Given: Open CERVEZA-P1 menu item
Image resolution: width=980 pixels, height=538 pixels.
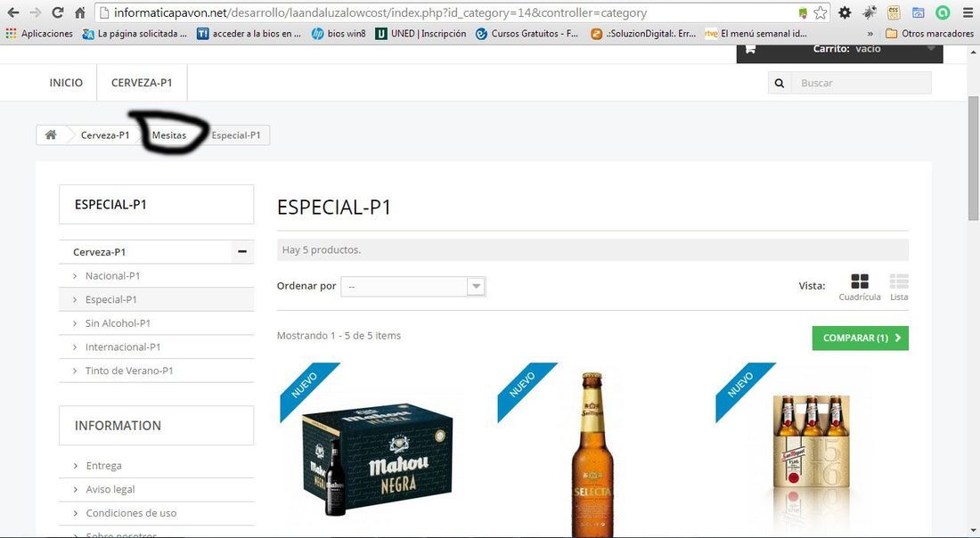Looking at the screenshot, I should coord(142,83).
